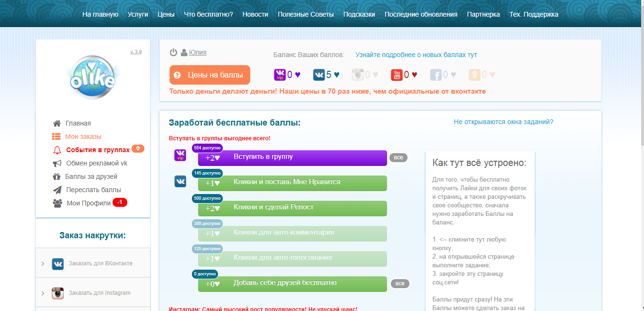Screen dimensions: 644x311
Task: Open Услуги in top menu
Action: (138, 14)
